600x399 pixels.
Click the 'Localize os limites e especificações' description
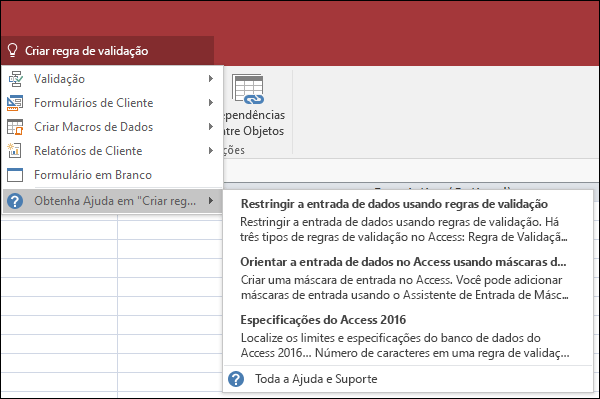tap(405, 345)
